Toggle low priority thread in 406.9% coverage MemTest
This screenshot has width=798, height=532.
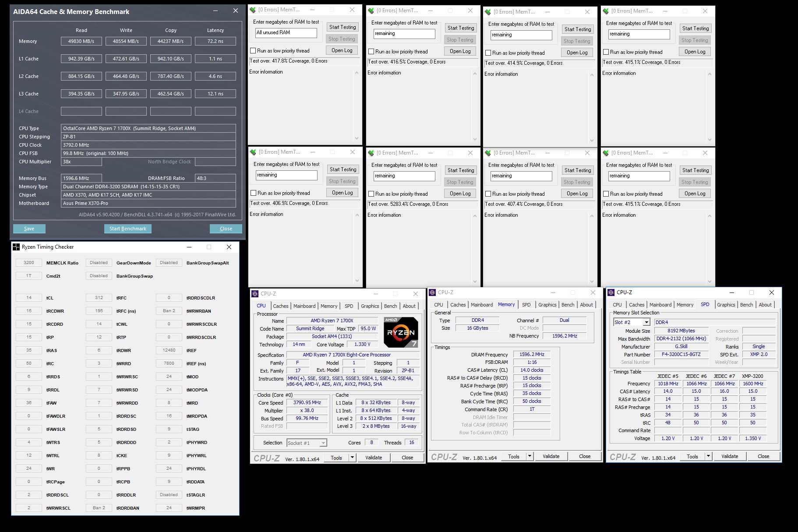(x=253, y=193)
